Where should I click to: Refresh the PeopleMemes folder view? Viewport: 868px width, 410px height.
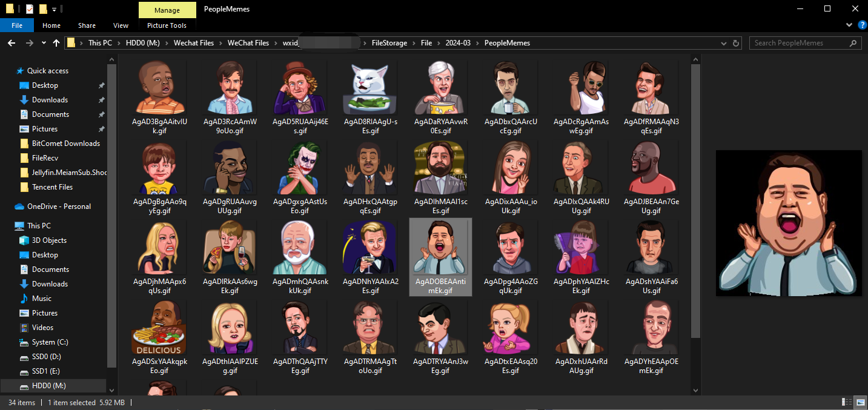click(x=736, y=43)
